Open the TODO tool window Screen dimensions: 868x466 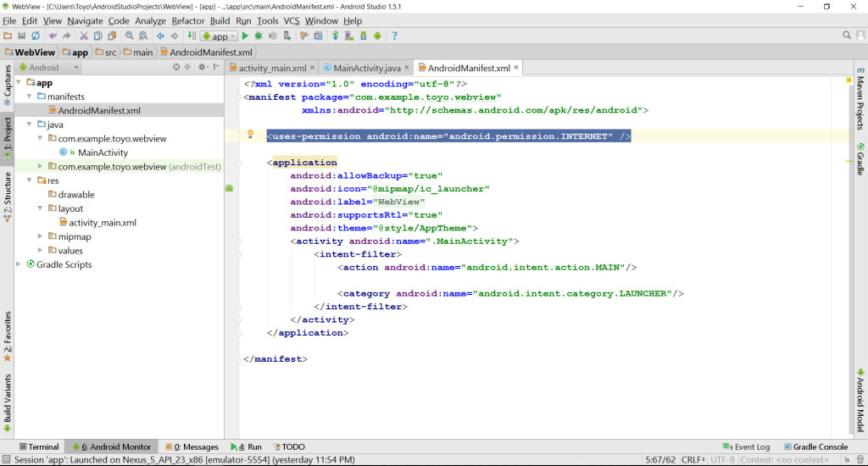(289, 447)
